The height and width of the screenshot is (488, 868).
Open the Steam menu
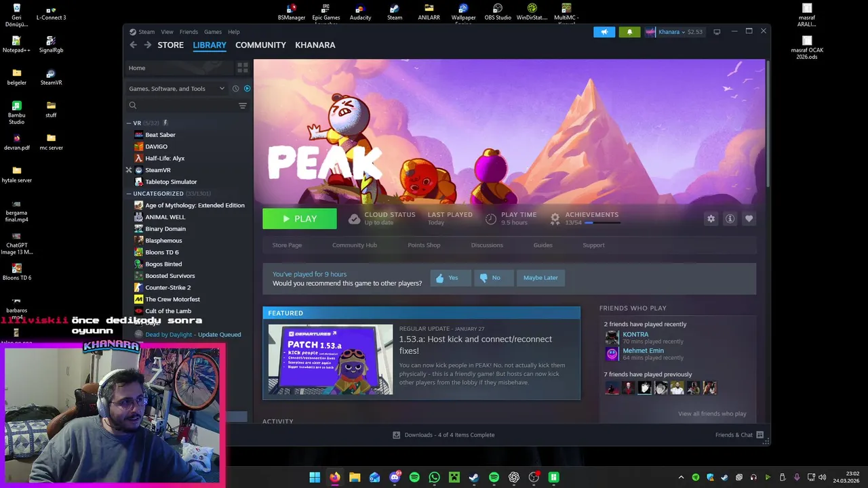pos(146,32)
